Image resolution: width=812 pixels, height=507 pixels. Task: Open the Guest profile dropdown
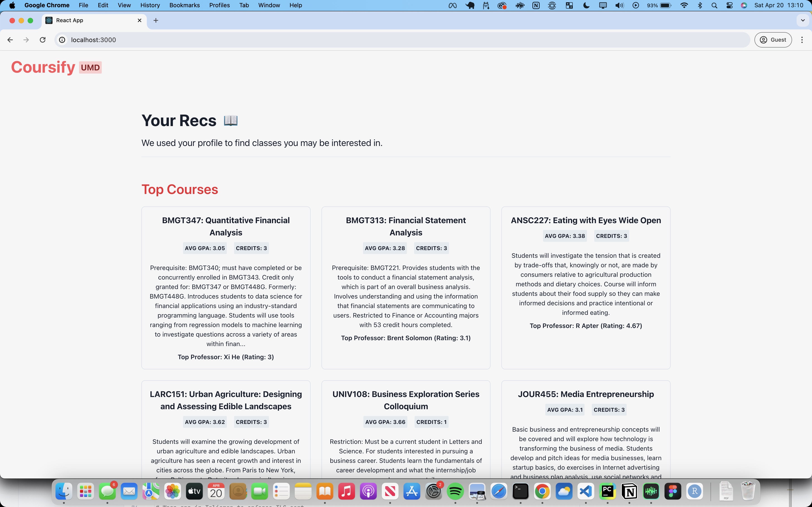773,40
